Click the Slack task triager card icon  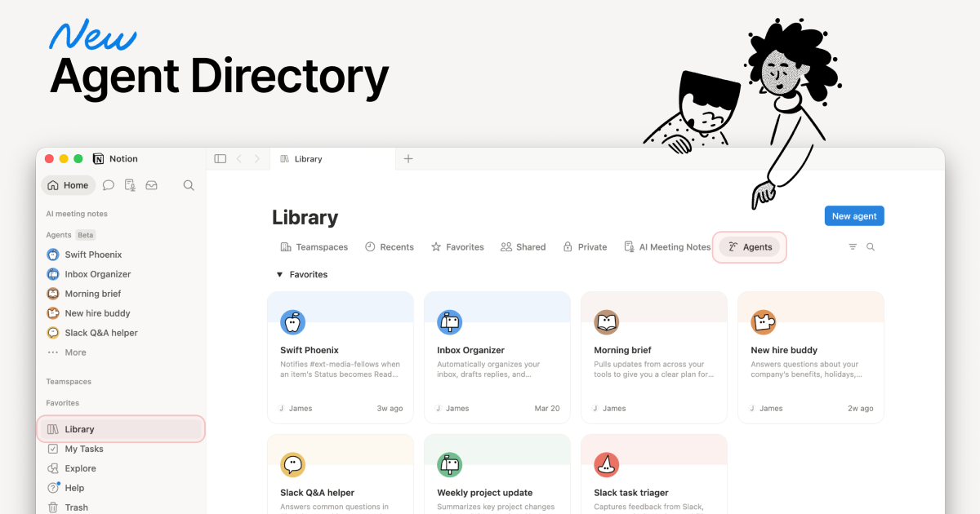click(607, 465)
